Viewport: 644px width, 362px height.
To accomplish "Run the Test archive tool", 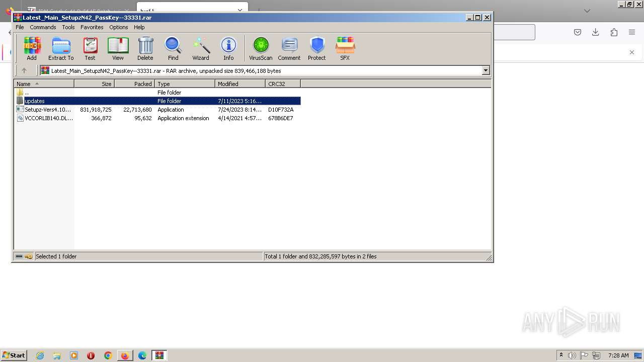I will tap(90, 49).
